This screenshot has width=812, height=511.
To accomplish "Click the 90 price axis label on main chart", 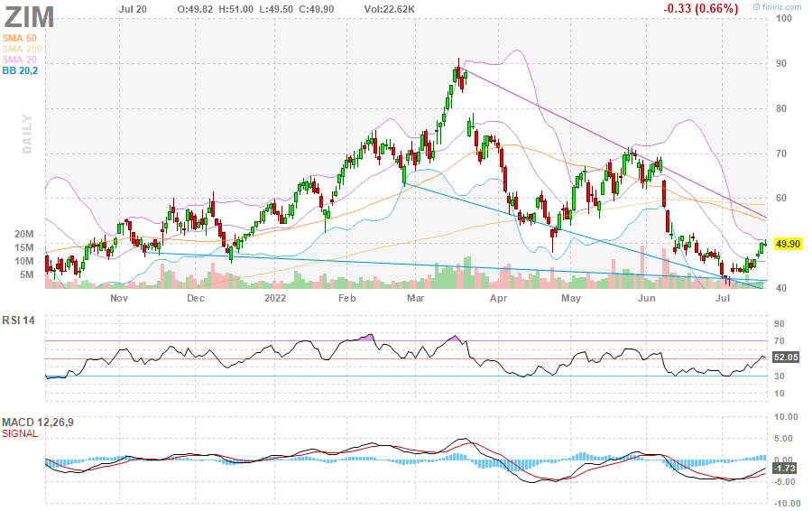I will point(781,64).
